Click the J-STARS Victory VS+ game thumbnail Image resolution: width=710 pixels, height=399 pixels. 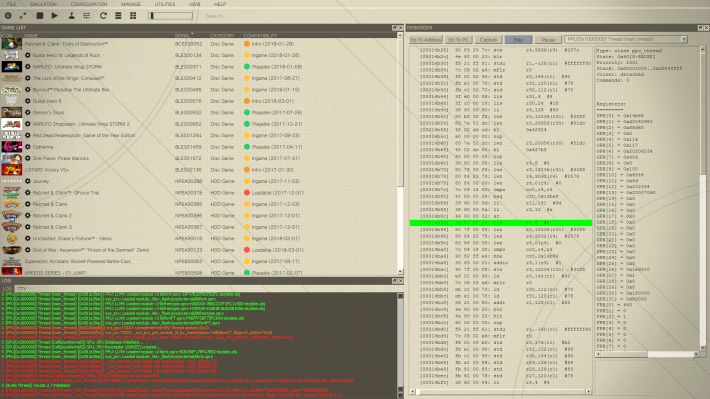coord(11,170)
